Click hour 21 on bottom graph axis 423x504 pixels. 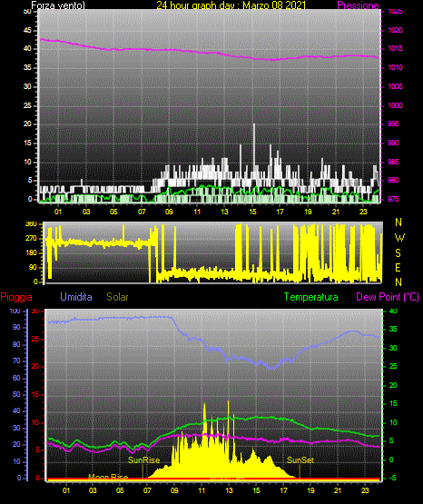(338, 490)
